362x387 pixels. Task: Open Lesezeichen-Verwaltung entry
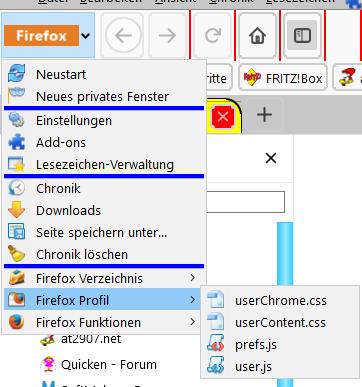pos(104,165)
